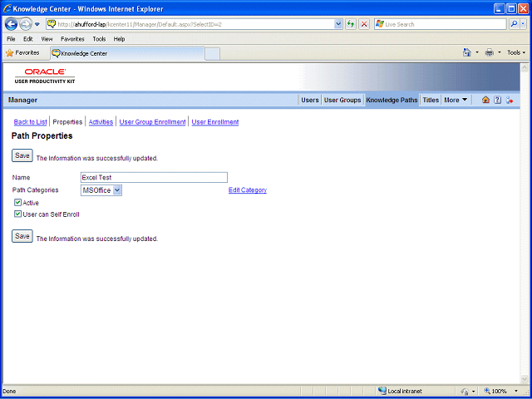Click the Print icon in command bar
Image resolution: width=532 pixels, height=399 pixels.
[x=490, y=52]
